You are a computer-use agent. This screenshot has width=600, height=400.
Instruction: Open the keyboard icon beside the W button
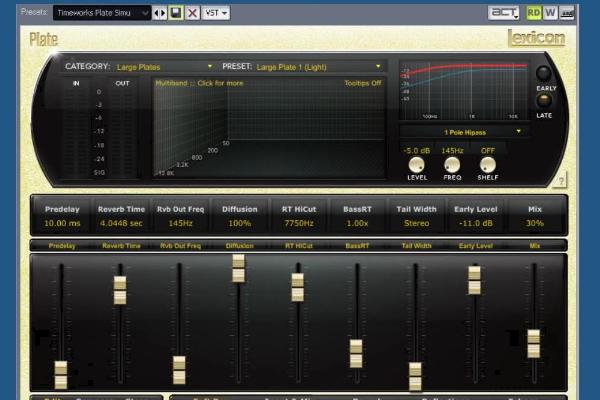coord(567,13)
